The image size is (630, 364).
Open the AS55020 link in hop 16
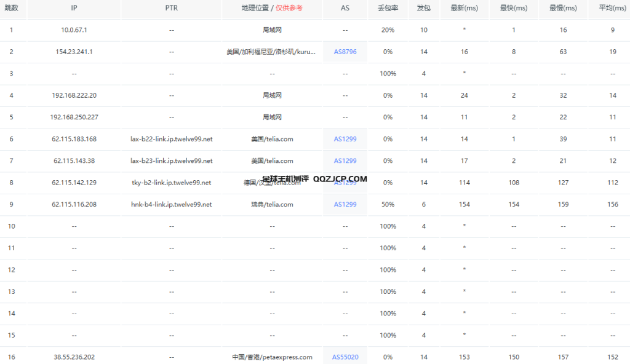click(x=345, y=357)
